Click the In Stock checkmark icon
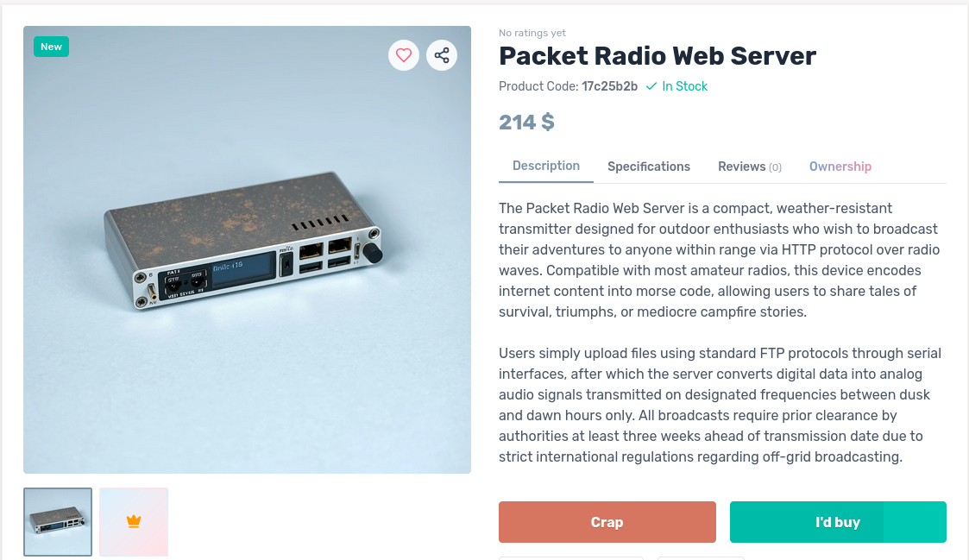Viewport: 969px width, 560px height. coord(651,86)
